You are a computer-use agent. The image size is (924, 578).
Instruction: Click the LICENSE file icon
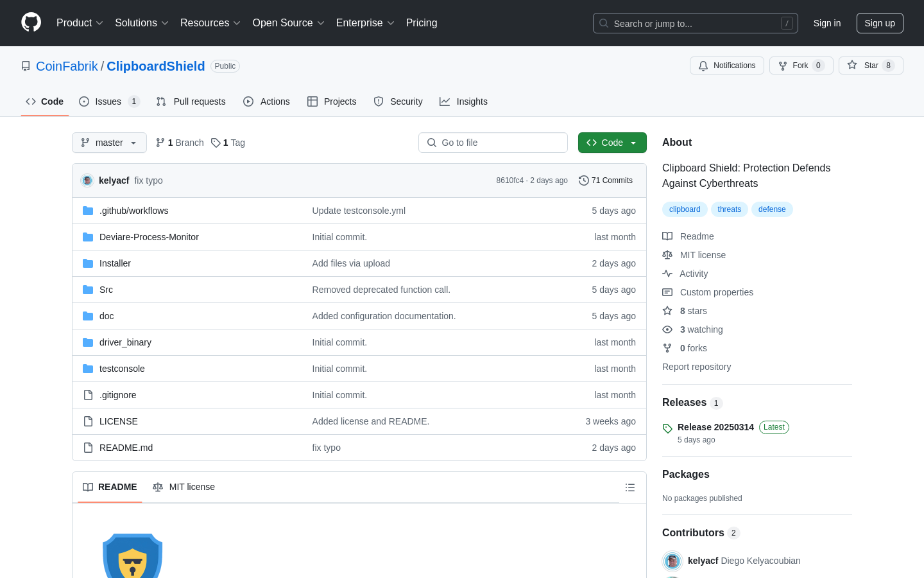[x=88, y=421]
